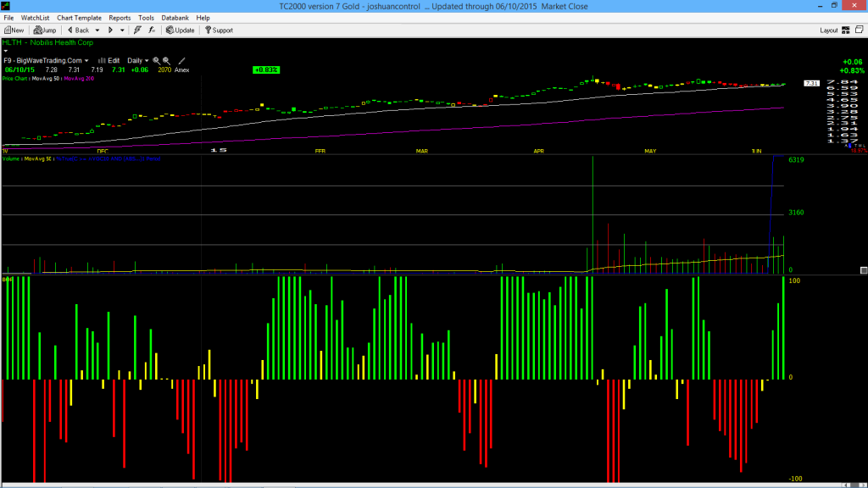Expand the forward history dropdown arrow
868x488 pixels.
point(122,30)
